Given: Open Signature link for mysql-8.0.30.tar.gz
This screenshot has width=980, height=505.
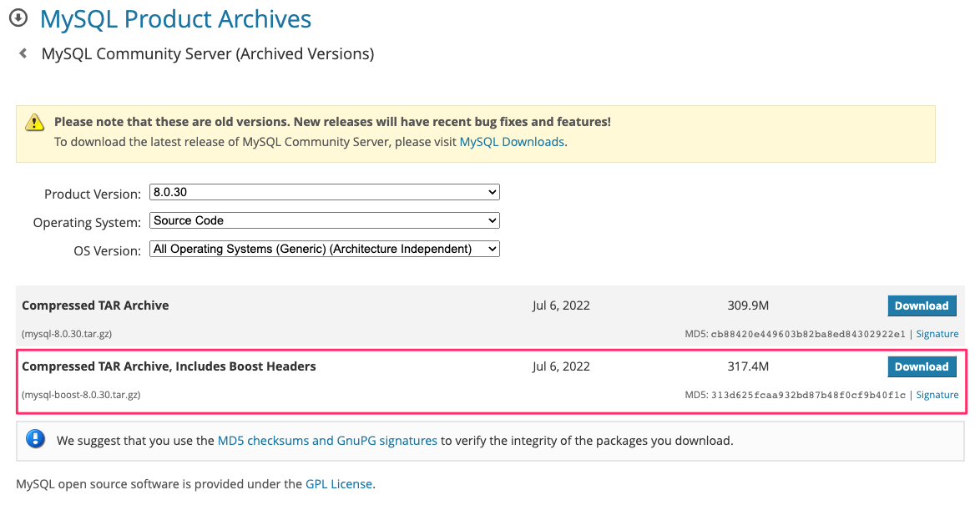Looking at the screenshot, I should 937,334.
